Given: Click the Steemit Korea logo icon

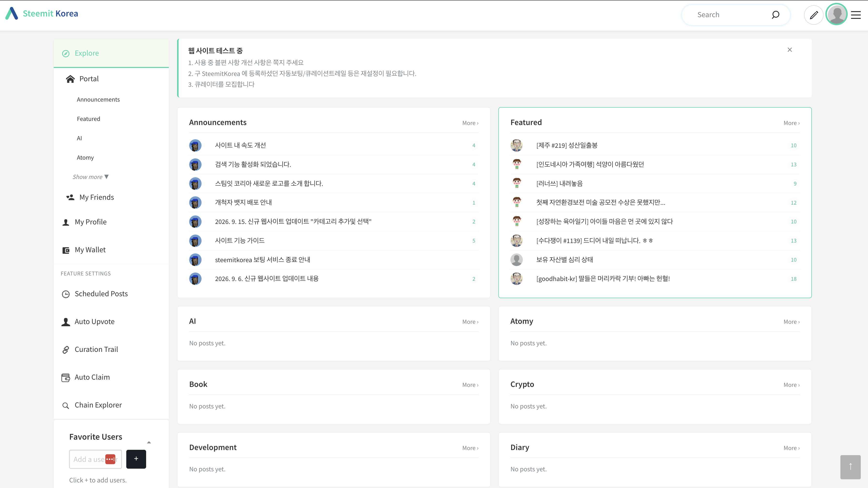Looking at the screenshot, I should (12, 14).
